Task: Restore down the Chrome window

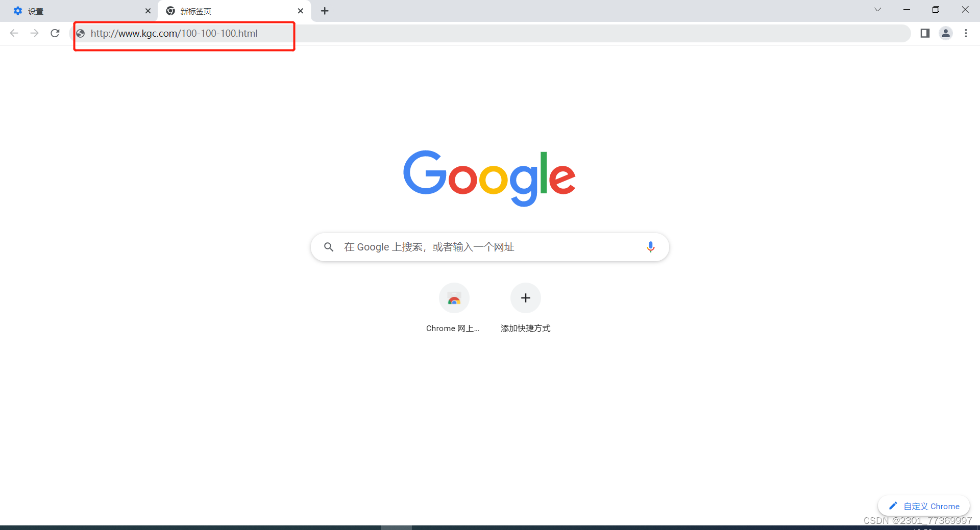Action: (x=936, y=10)
